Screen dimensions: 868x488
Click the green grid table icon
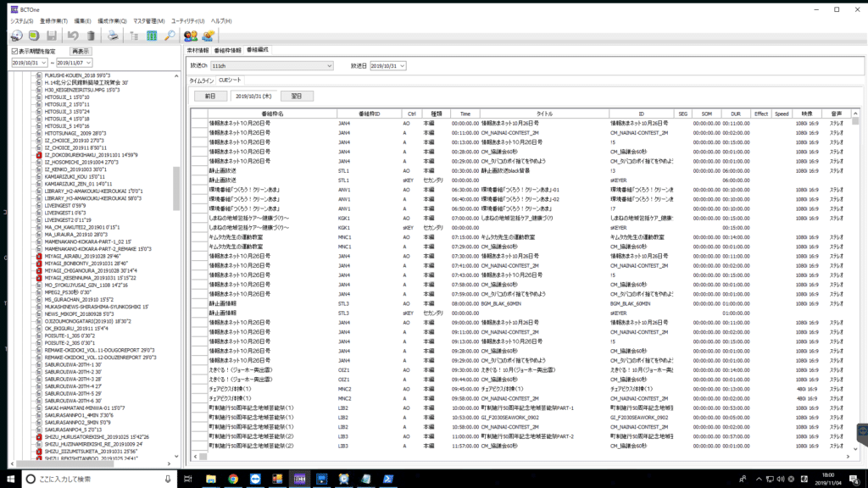point(152,36)
